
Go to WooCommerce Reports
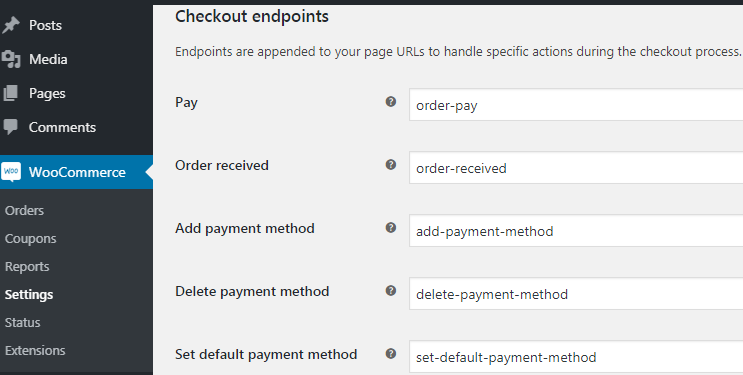point(27,266)
